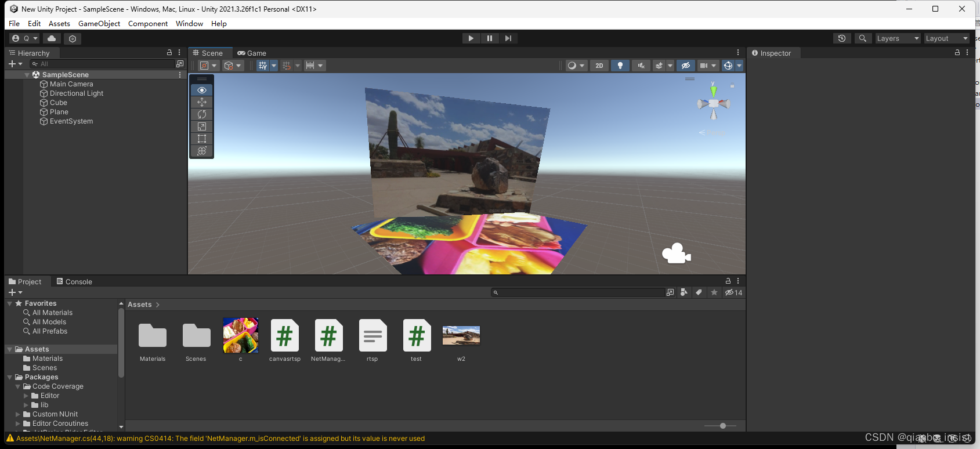Toggle scene audio mute
The image size is (980, 449).
click(x=641, y=66)
